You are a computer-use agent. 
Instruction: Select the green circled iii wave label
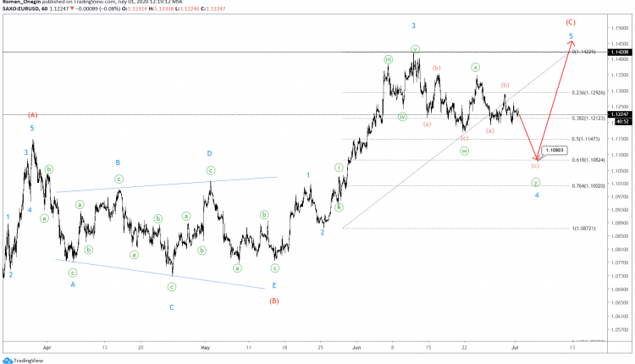point(389,59)
